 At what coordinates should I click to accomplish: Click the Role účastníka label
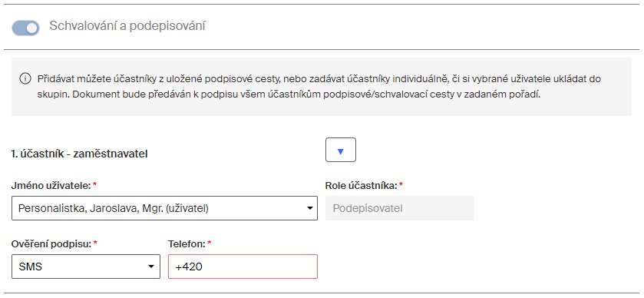361,186
